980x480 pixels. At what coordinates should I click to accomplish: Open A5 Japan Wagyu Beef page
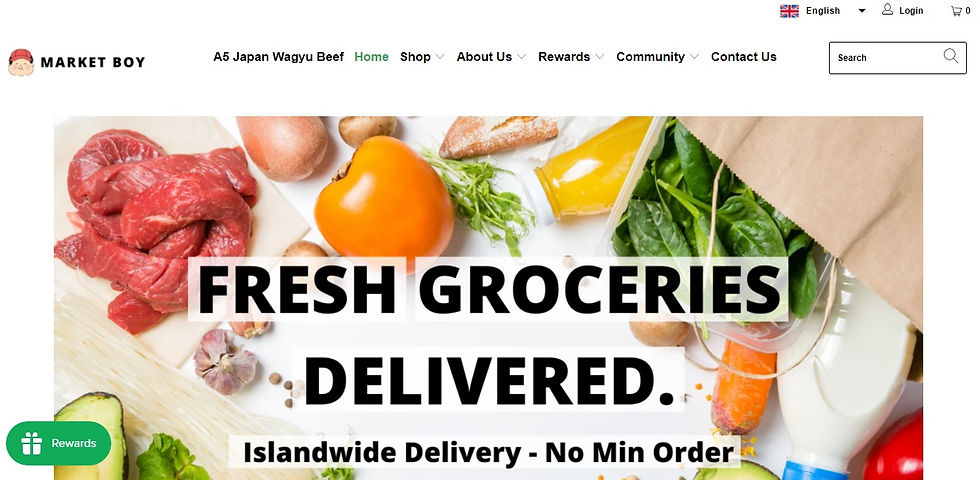click(278, 57)
